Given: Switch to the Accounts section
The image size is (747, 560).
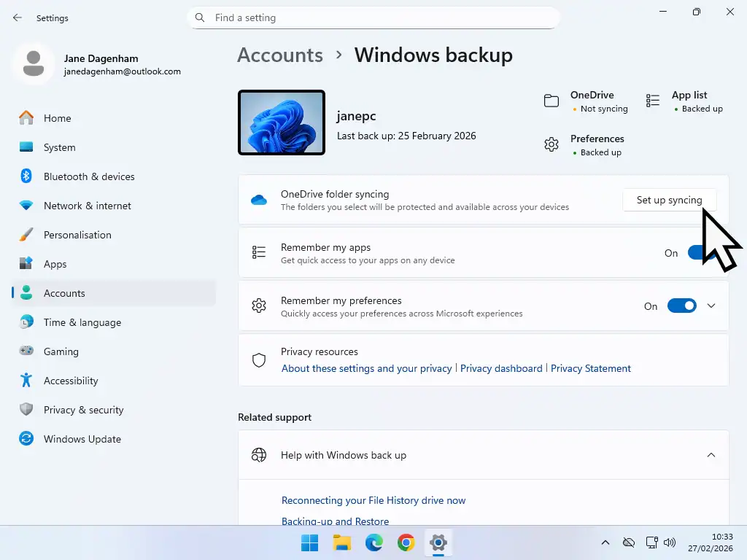Looking at the screenshot, I should pyautogui.click(x=66, y=293).
